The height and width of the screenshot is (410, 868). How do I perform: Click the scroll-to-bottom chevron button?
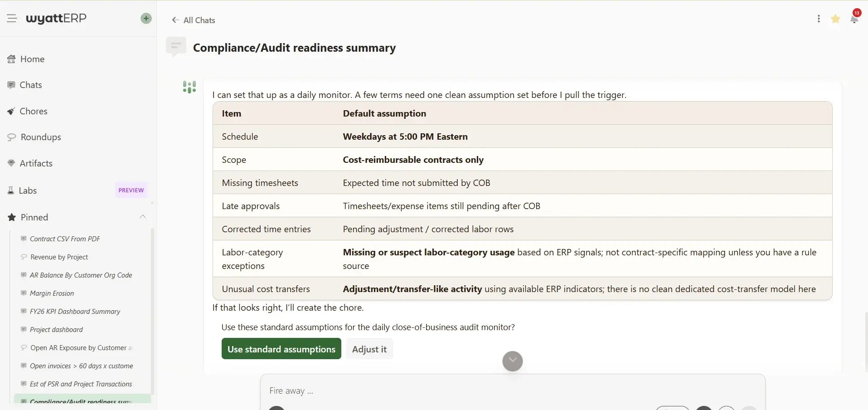[513, 361]
